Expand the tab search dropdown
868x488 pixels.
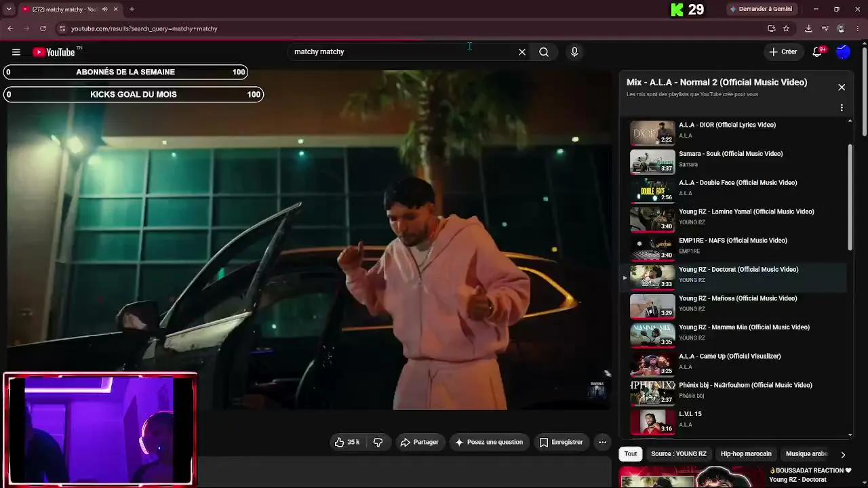[x=9, y=9]
